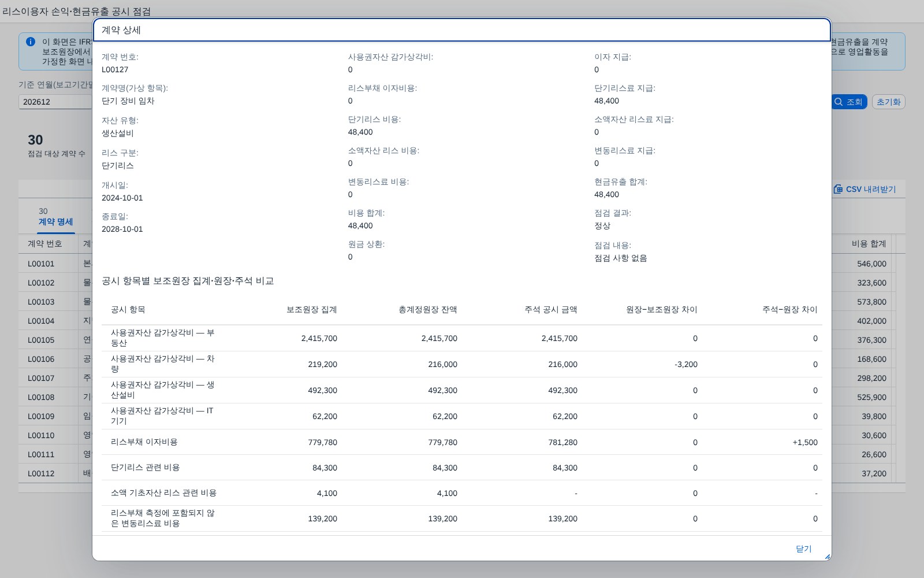
Task: Click the 리스부채 이자비용 row label in the table
Action: coord(144,442)
